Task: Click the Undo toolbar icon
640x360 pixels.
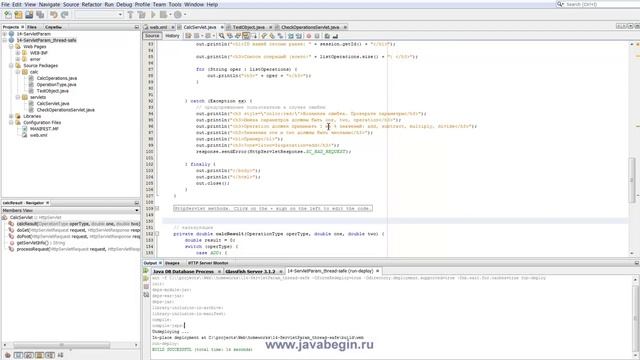Action: [x=54, y=15]
